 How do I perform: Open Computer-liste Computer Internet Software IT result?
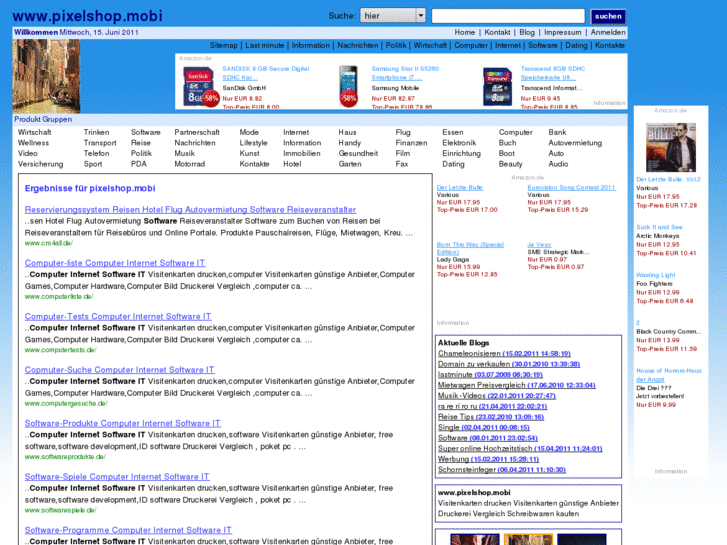click(115, 263)
